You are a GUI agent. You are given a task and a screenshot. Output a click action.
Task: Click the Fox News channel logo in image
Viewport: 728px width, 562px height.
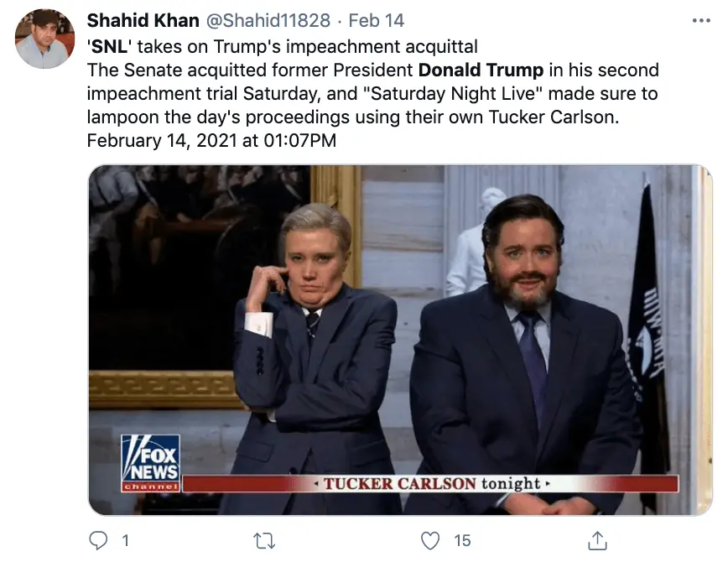(x=151, y=463)
